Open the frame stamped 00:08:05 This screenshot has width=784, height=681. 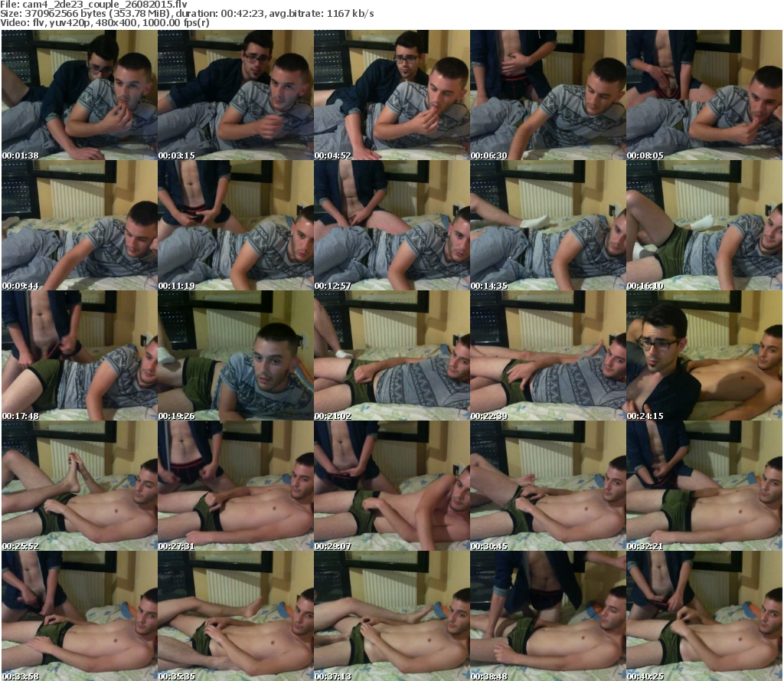point(704,95)
